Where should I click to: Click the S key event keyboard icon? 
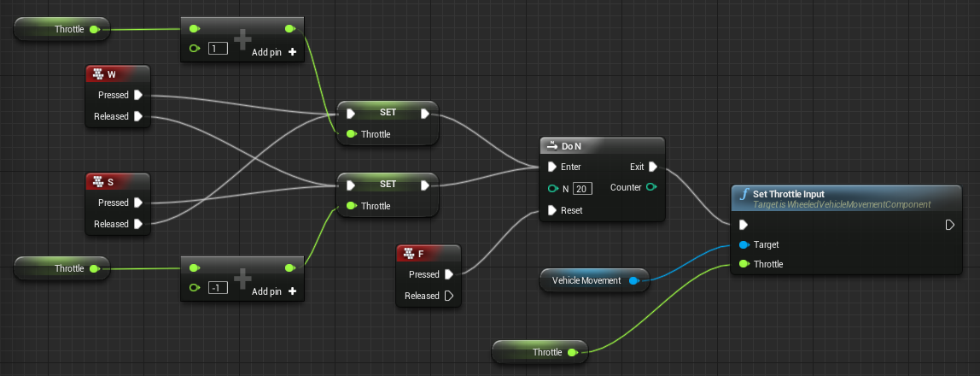[98, 182]
